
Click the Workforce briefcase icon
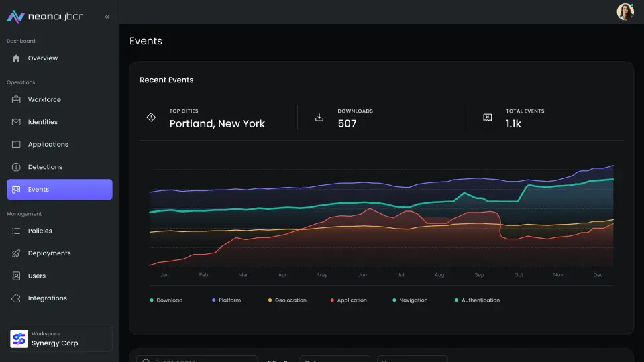point(16,99)
